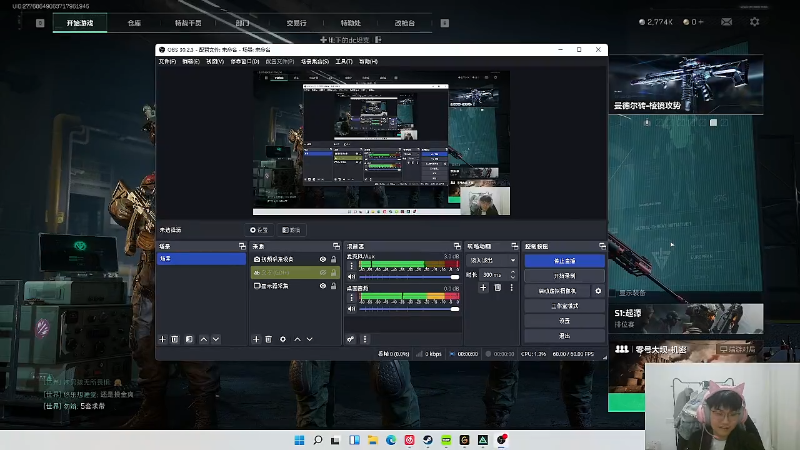The image size is (800, 450).
Task: Open the Help menu in OBS
Action: [x=368, y=61]
